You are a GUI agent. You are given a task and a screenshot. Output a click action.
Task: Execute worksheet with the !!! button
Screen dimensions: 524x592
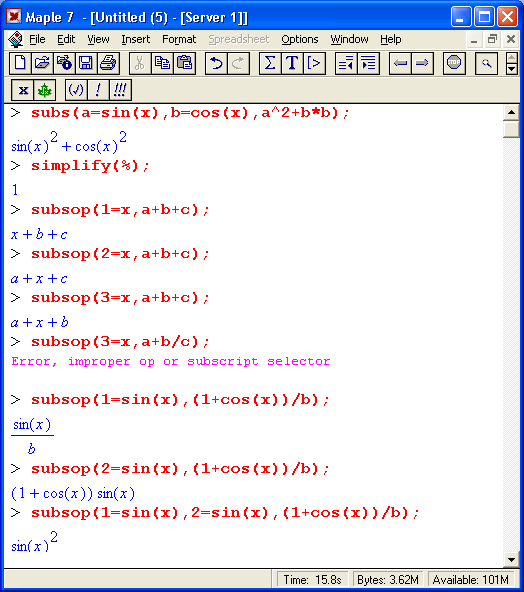point(120,90)
